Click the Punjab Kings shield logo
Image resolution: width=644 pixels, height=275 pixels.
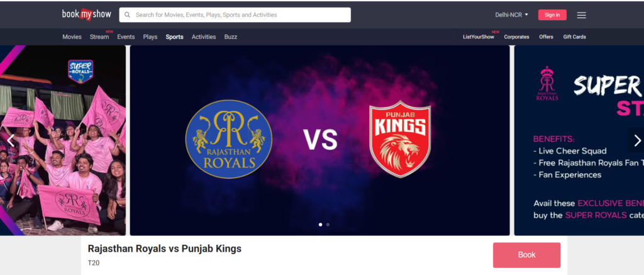pyautogui.click(x=399, y=139)
